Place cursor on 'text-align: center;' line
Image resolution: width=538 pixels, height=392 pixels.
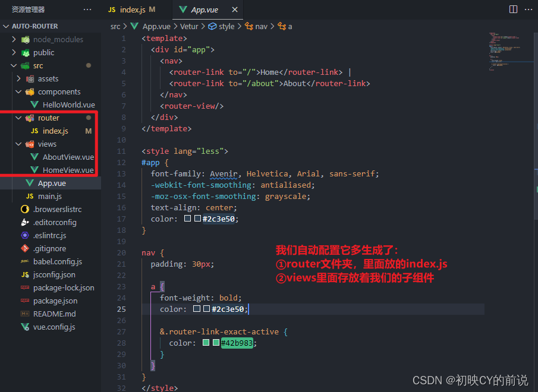[194, 208]
